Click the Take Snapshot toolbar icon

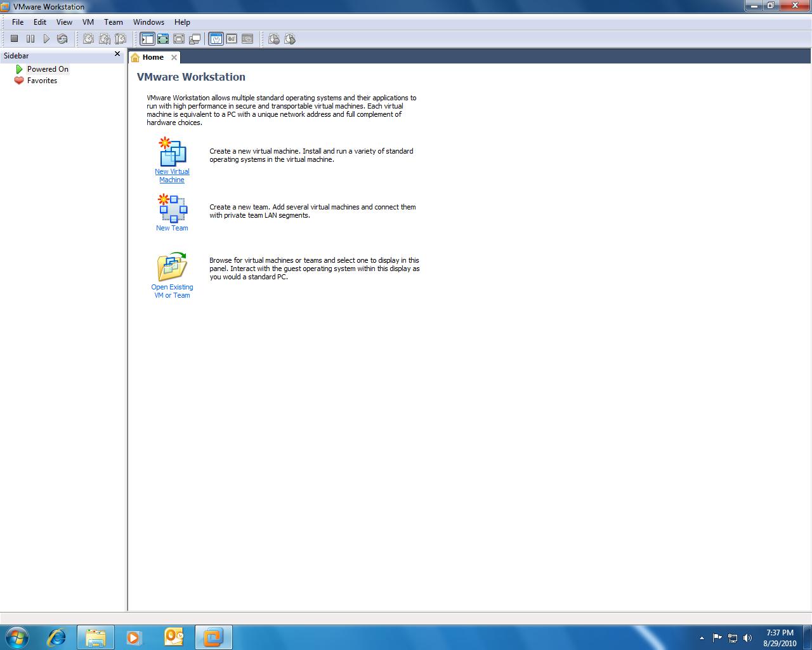(88, 39)
